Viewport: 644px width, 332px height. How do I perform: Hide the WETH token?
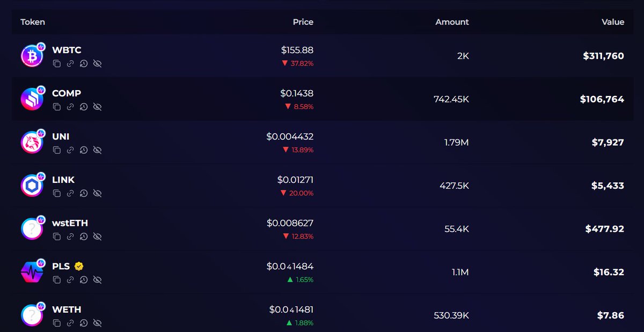[97, 323]
